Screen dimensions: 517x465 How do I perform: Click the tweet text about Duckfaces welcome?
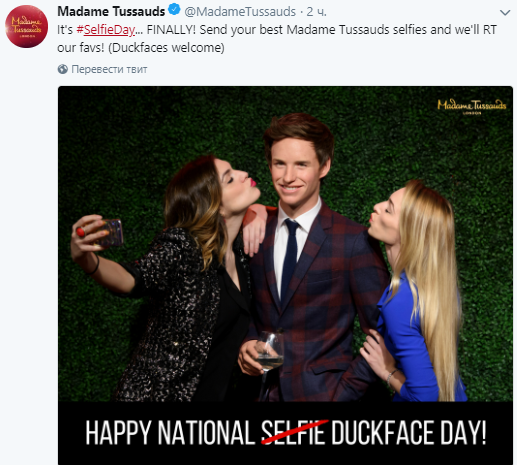point(277,38)
